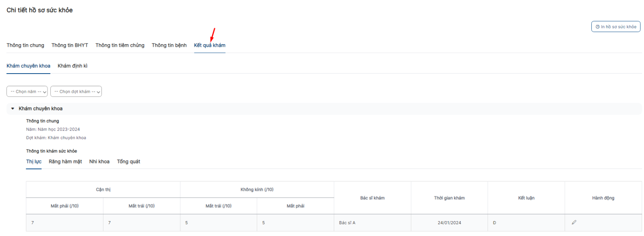Click the Không kính (/10) column group header
The image size is (644, 236).
pos(257,190)
